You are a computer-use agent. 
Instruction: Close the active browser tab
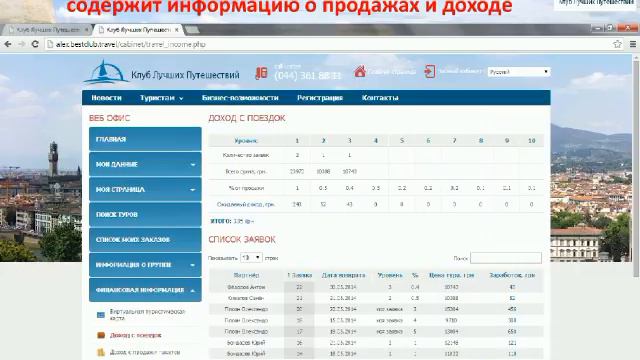[x=176, y=30]
